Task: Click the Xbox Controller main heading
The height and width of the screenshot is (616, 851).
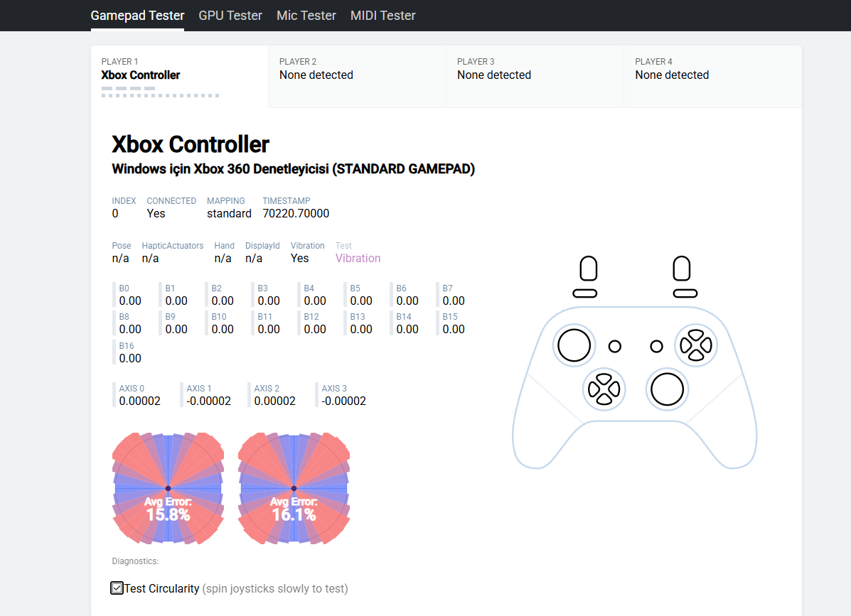Action: (191, 145)
